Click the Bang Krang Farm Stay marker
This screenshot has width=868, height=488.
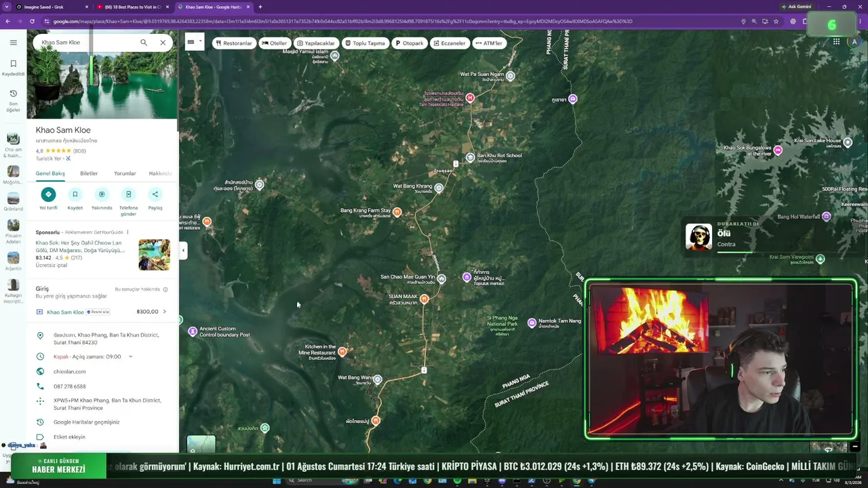[397, 212]
